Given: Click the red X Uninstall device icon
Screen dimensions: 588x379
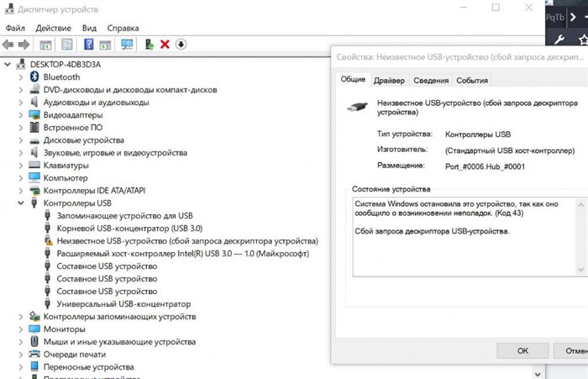Looking at the screenshot, I should pyautogui.click(x=165, y=45).
